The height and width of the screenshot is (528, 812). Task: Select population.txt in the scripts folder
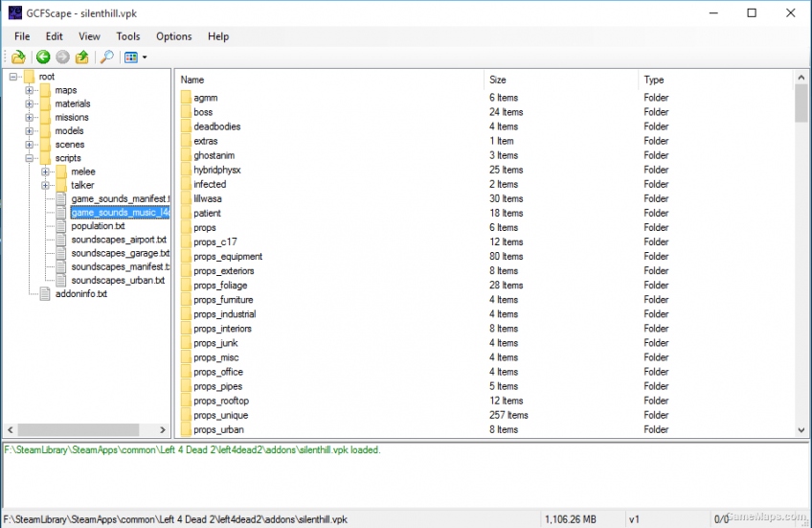point(98,226)
